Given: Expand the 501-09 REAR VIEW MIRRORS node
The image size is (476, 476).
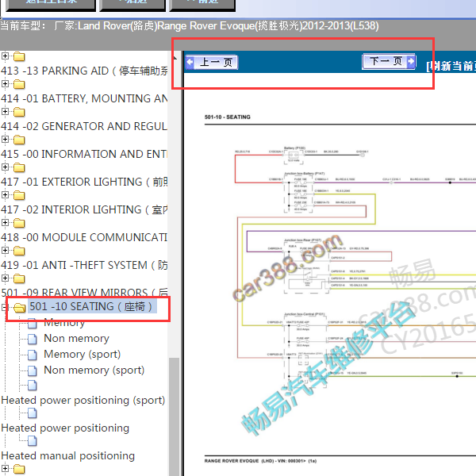Looking at the screenshot, I should (5, 278).
